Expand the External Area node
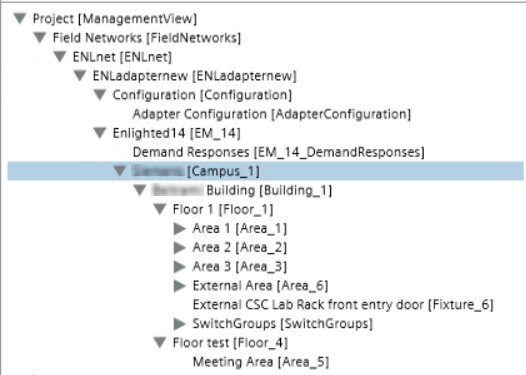 coord(180,286)
